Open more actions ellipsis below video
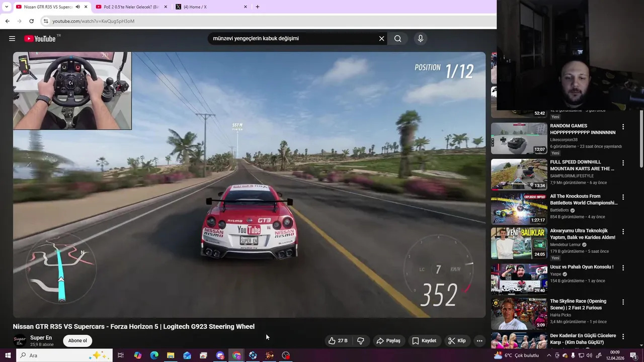The width and height of the screenshot is (644, 362). tap(479, 340)
